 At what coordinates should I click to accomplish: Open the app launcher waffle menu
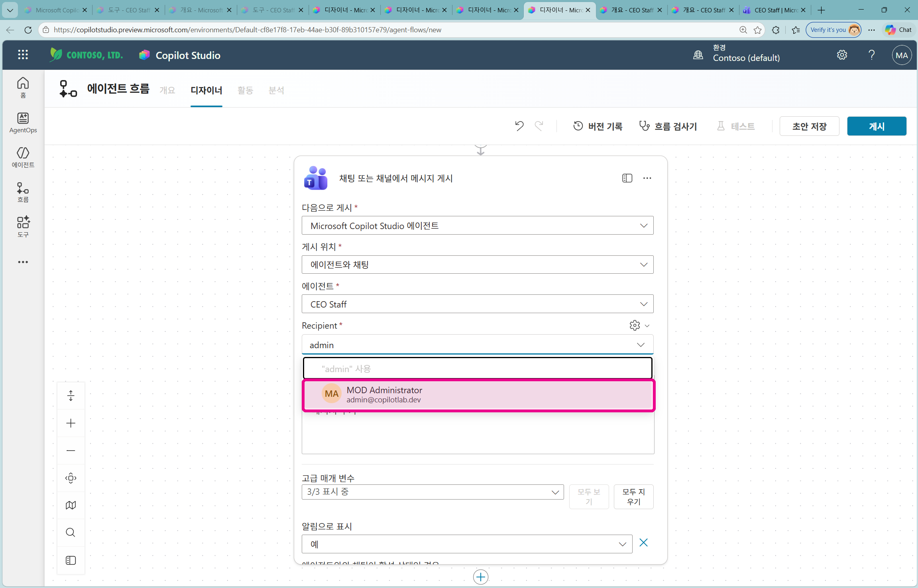pyautogui.click(x=23, y=55)
